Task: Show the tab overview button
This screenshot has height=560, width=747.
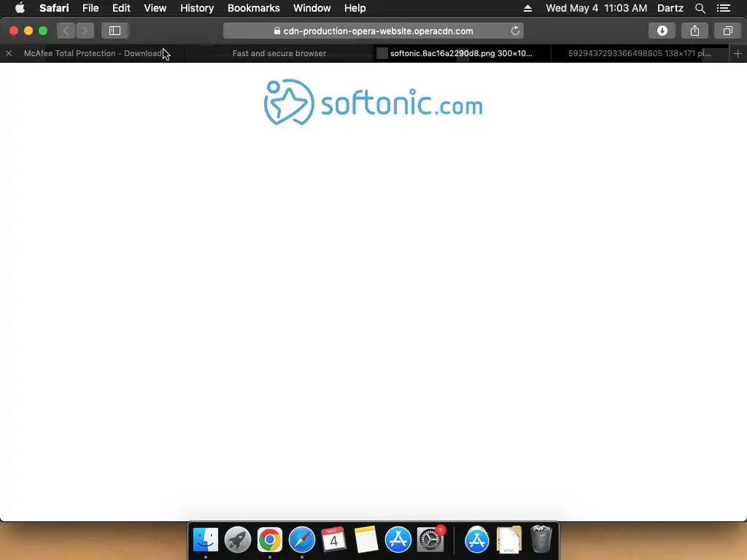Action: 727,31
